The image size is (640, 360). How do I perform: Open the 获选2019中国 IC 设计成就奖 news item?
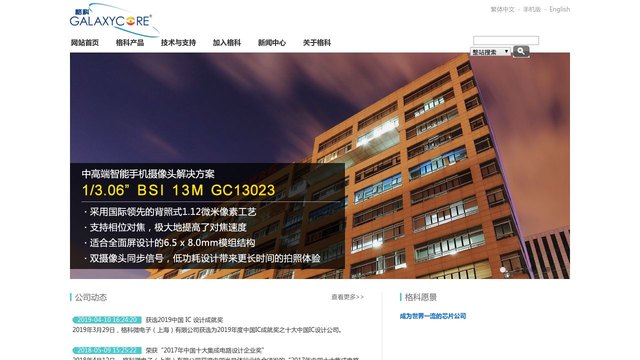tap(184, 320)
